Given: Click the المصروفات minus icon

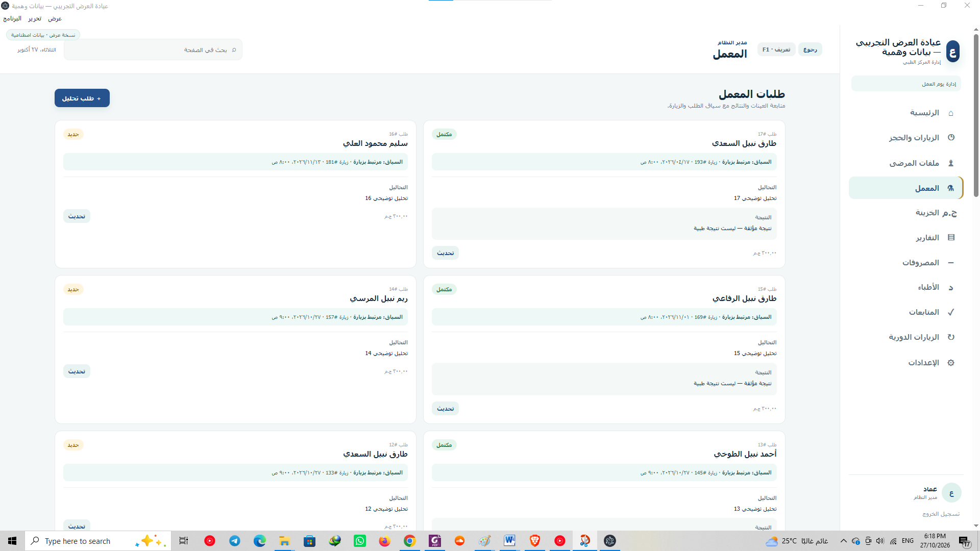Looking at the screenshot, I should pyautogui.click(x=951, y=262).
